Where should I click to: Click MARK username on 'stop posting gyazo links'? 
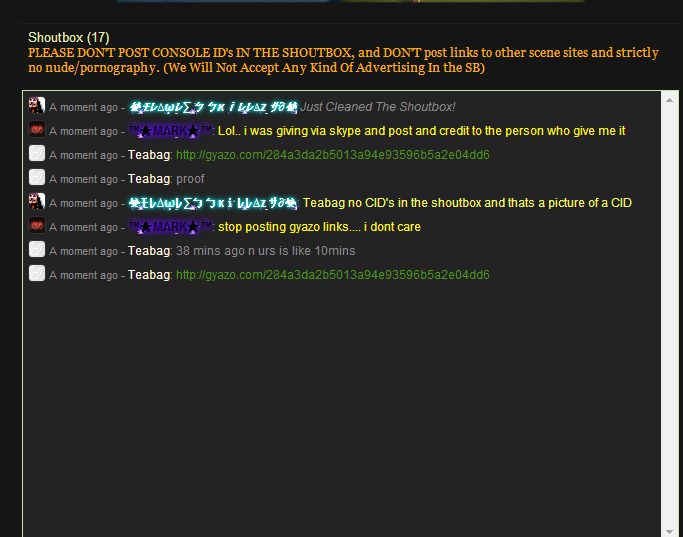170,227
